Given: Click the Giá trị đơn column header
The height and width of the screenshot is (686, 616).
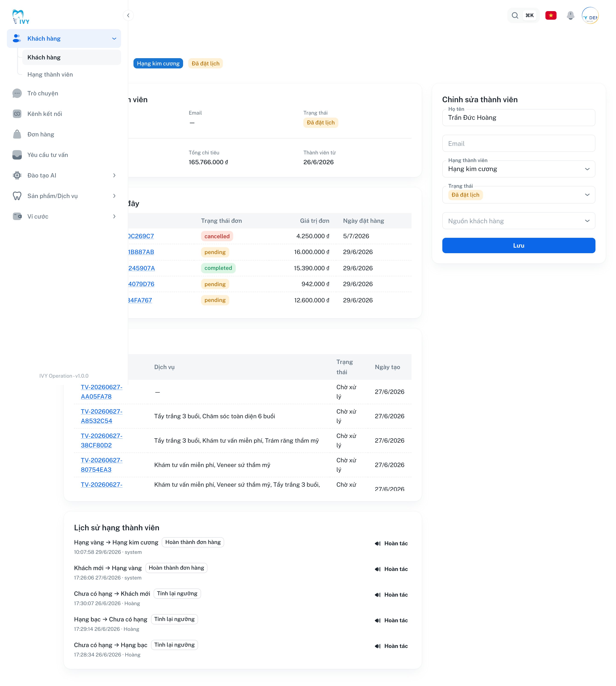Looking at the screenshot, I should [314, 221].
